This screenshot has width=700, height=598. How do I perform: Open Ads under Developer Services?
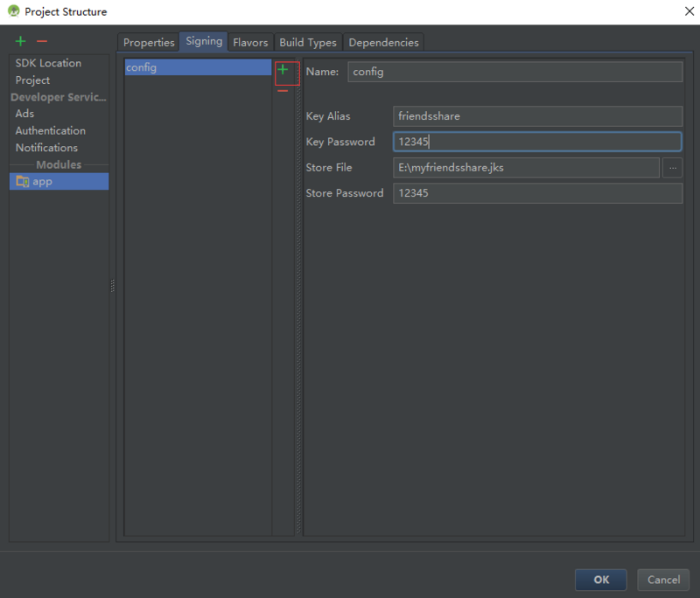[59, 114]
